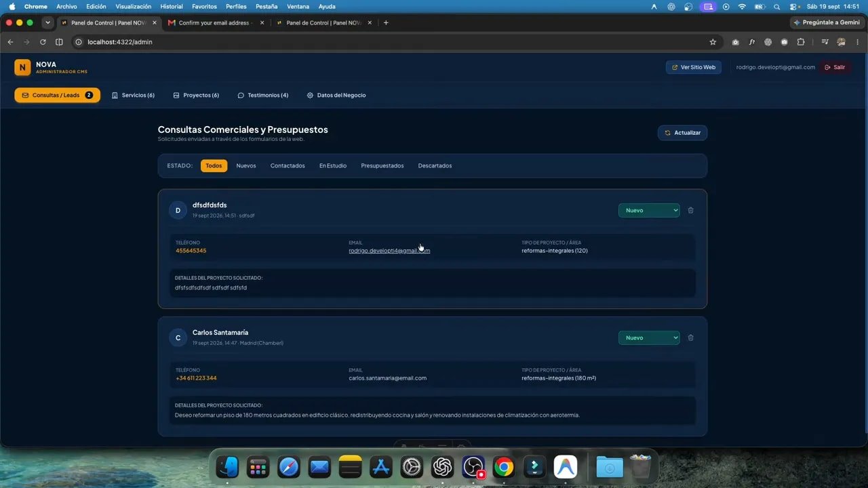This screenshot has height=488, width=868.
Task: Click the Actualizar refresh button
Action: (682, 133)
